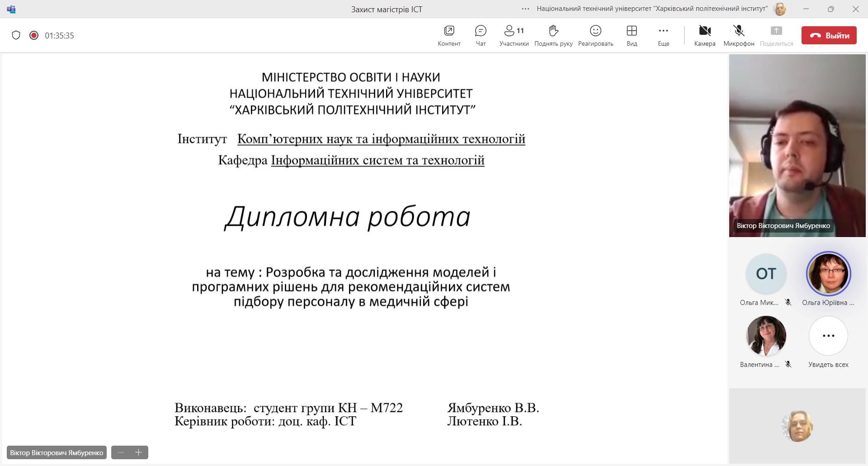Viewport: 868px width, 466px height.
Task: Open title bar three-dot settings menu
Action: 525,9
